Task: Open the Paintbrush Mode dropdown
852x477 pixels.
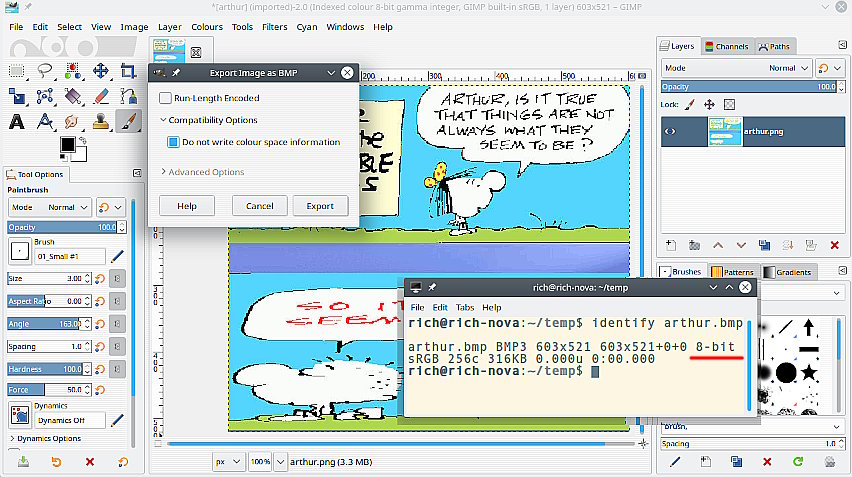Action: tap(48, 207)
